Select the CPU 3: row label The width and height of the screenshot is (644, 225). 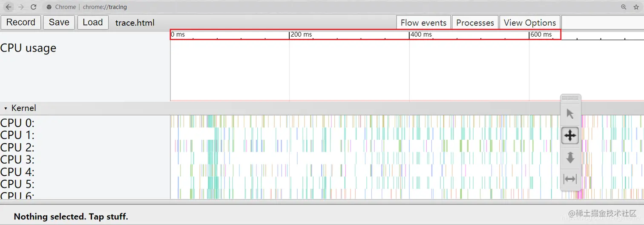[x=17, y=160]
